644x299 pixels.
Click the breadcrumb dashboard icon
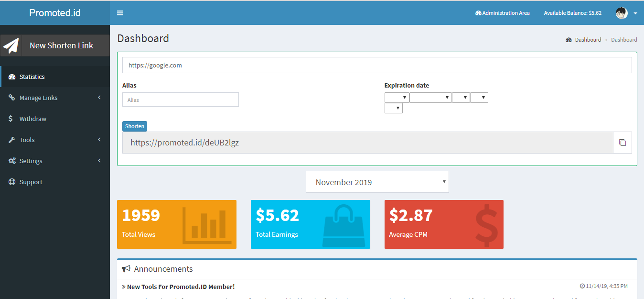[x=569, y=40]
